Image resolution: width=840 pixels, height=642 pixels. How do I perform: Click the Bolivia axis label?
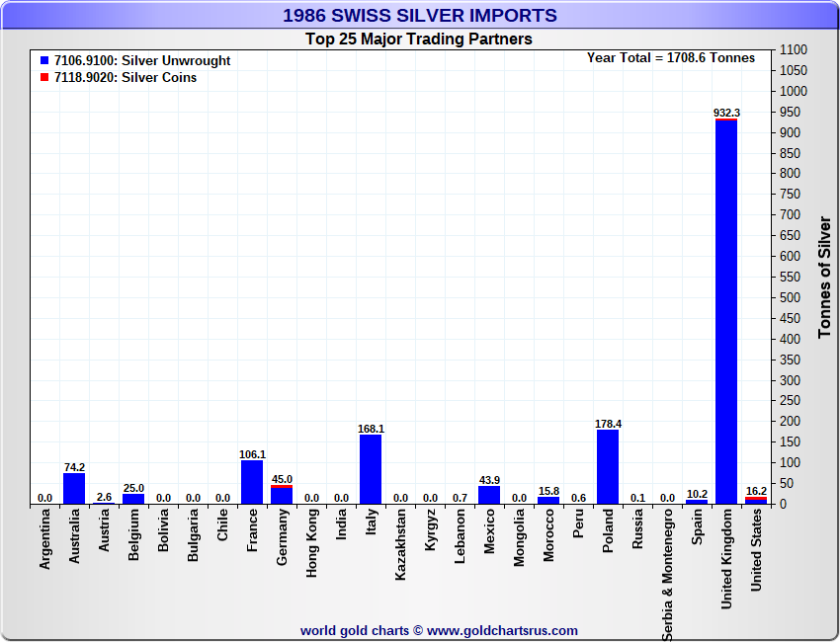click(163, 530)
